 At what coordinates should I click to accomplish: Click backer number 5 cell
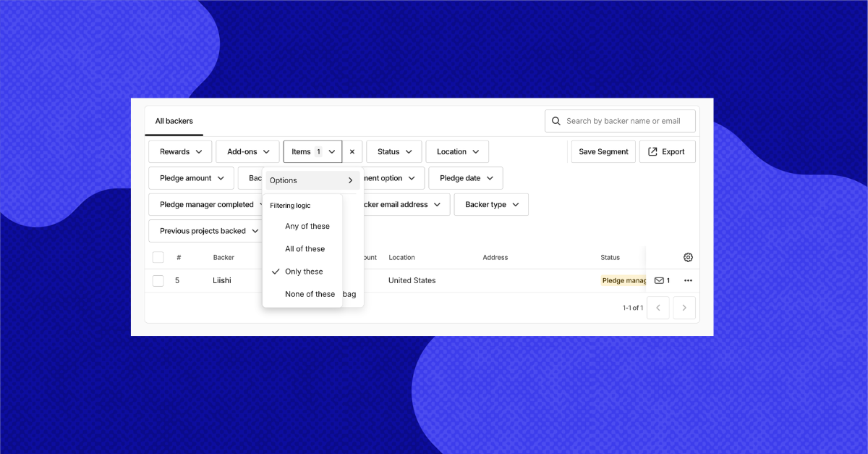pos(177,280)
